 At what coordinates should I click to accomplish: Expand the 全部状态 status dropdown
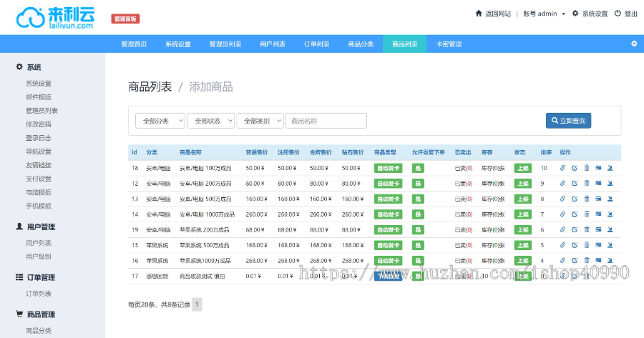[211, 121]
